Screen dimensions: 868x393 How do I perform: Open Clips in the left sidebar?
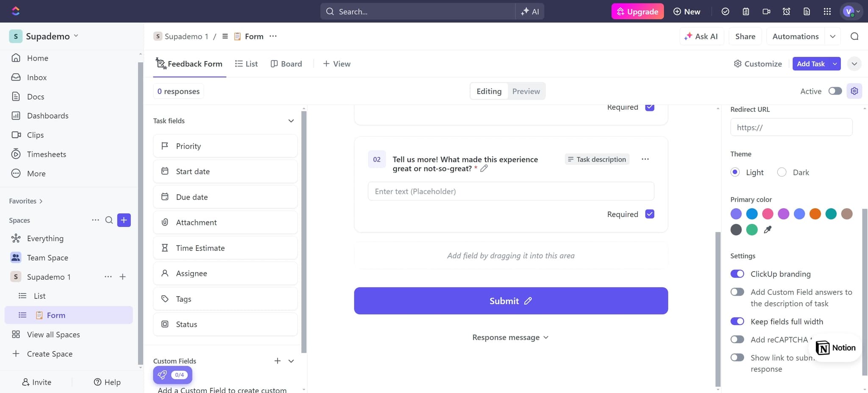click(x=36, y=135)
